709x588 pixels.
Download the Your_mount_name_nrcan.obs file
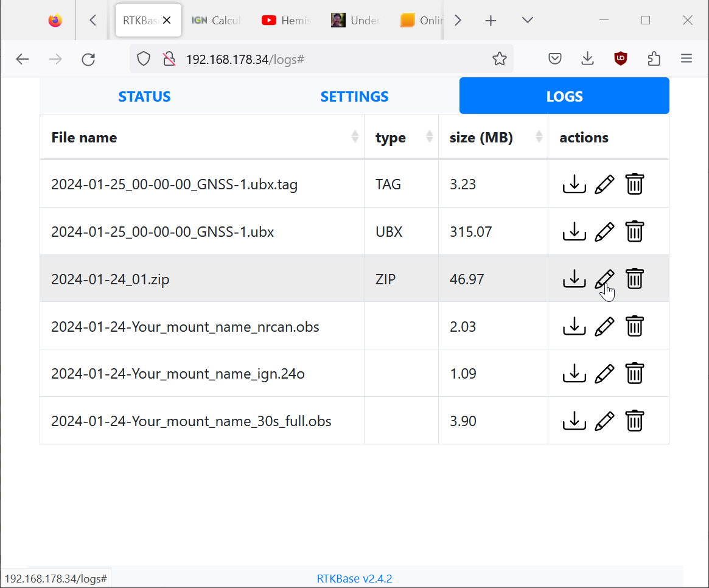click(x=574, y=326)
